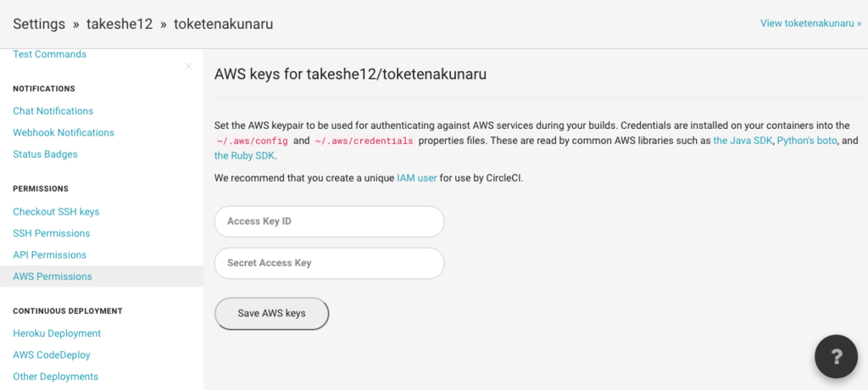This screenshot has height=390, width=868.
Task: Open Status Badges page
Action: click(45, 154)
